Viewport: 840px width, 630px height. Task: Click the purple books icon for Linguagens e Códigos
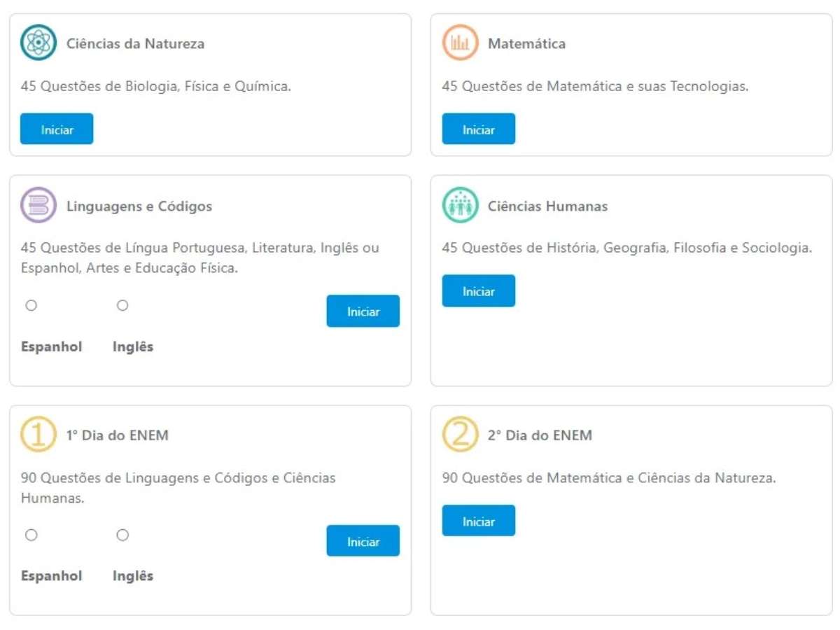38,205
